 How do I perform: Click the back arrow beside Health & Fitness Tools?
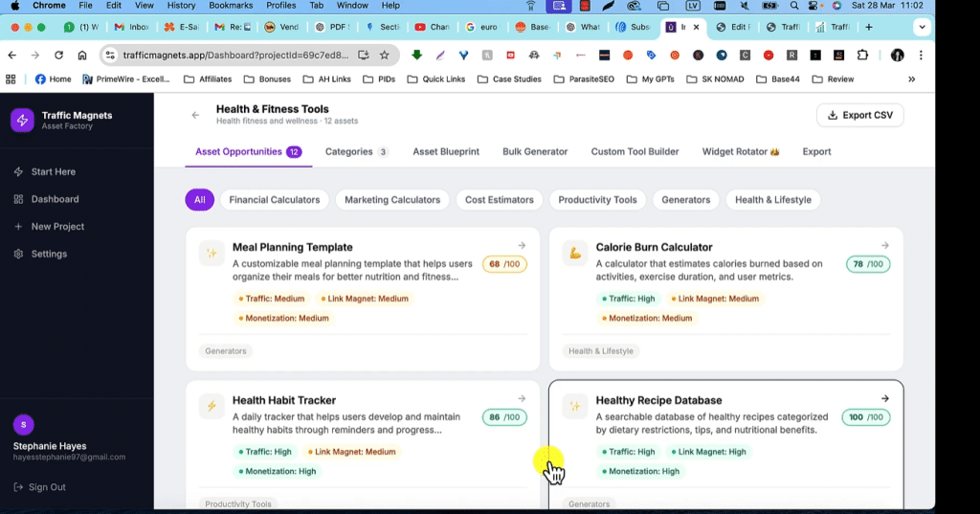pos(195,115)
